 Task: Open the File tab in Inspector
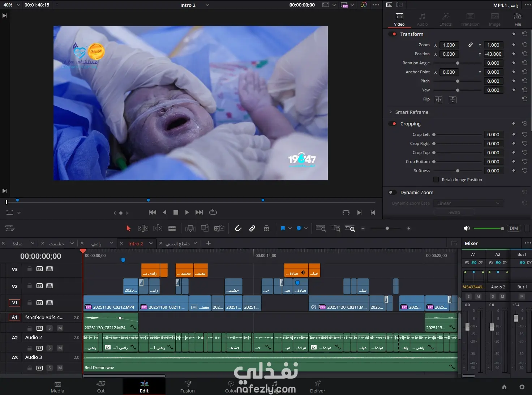click(518, 20)
